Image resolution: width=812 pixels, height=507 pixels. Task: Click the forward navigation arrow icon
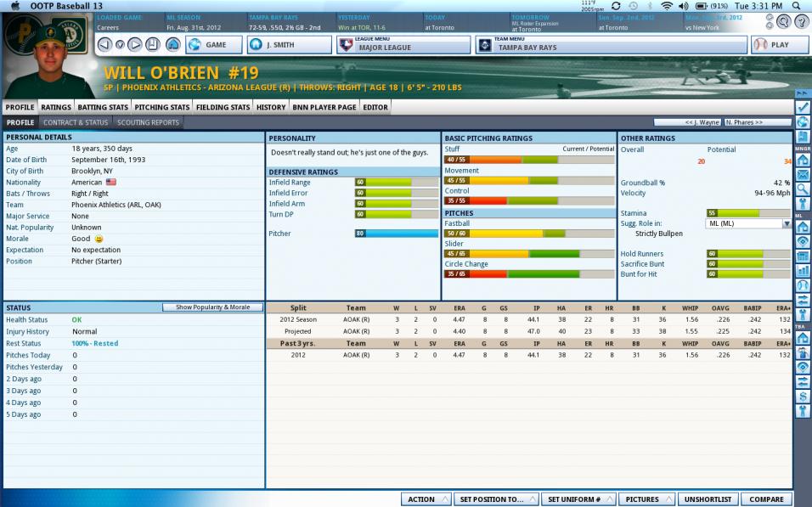(x=135, y=44)
